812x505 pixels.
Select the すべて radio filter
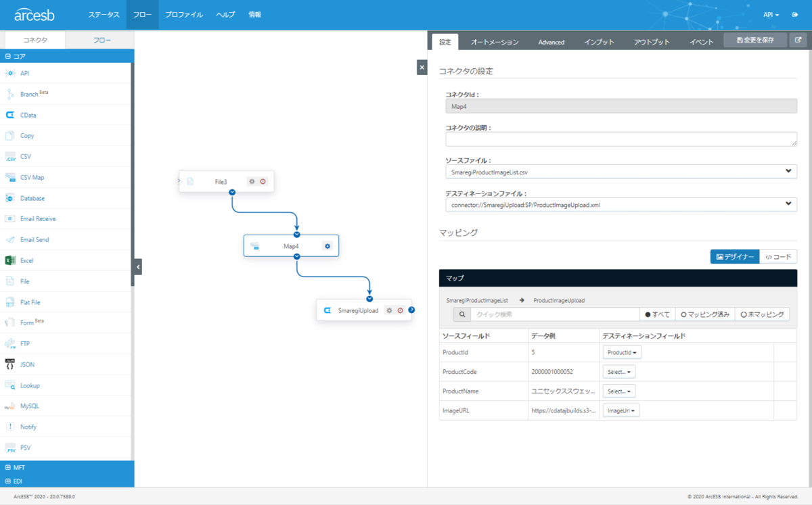657,314
